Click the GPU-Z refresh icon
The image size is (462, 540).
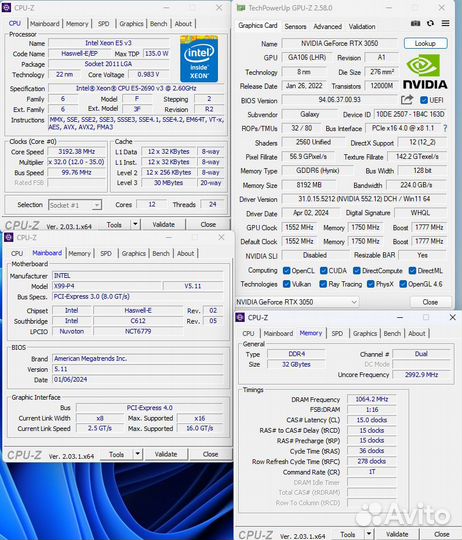(x=430, y=23)
